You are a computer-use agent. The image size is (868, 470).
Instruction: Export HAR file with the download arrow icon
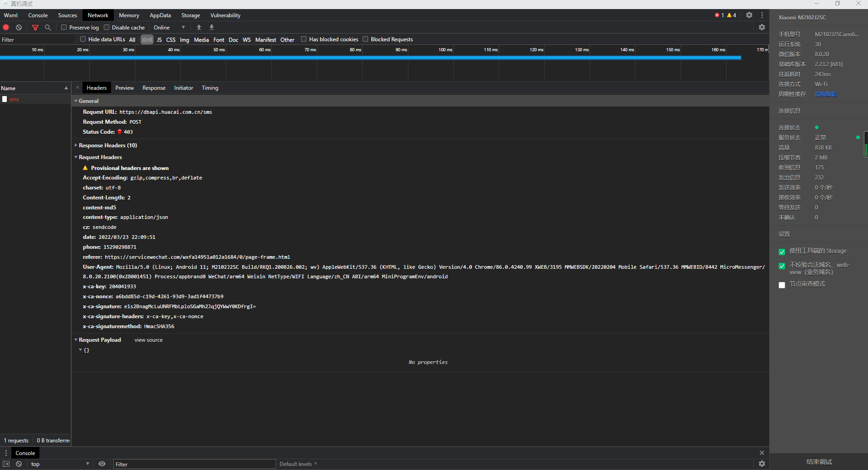point(212,27)
